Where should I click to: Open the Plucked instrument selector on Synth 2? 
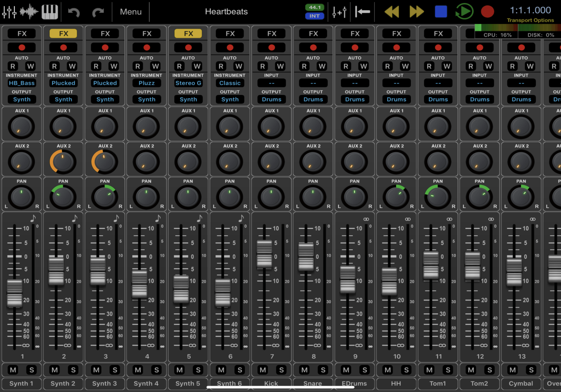coord(63,83)
